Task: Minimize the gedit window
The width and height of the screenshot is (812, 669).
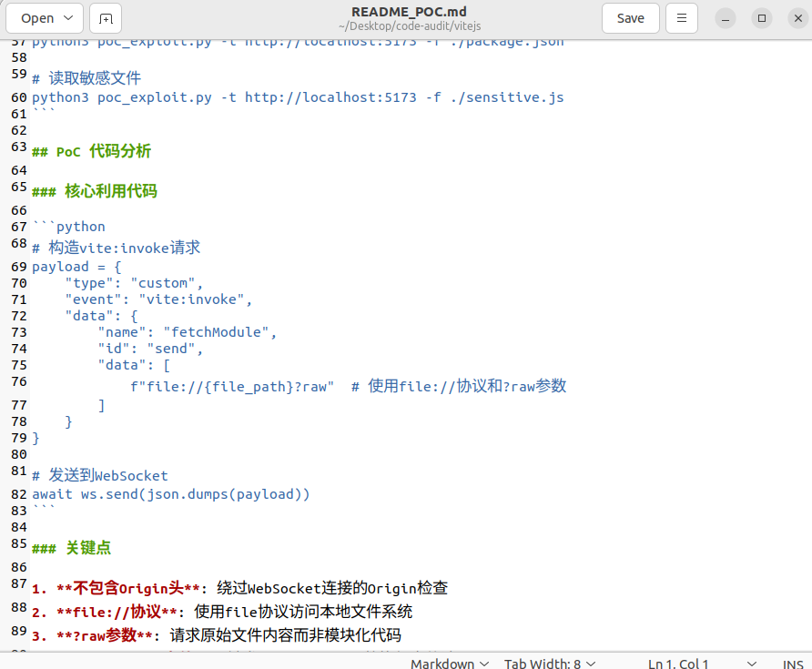Action: (726, 18)
